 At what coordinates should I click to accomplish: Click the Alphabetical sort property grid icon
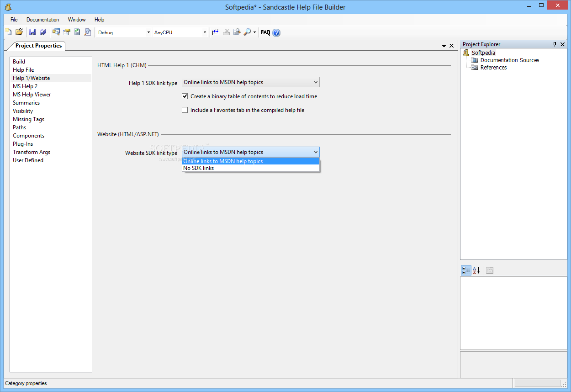[x=476, y=270]
